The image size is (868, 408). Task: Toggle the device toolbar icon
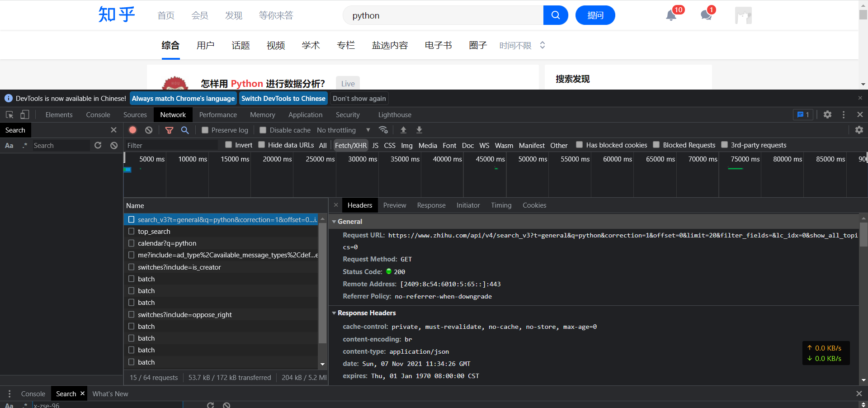[x=25, y=114]
